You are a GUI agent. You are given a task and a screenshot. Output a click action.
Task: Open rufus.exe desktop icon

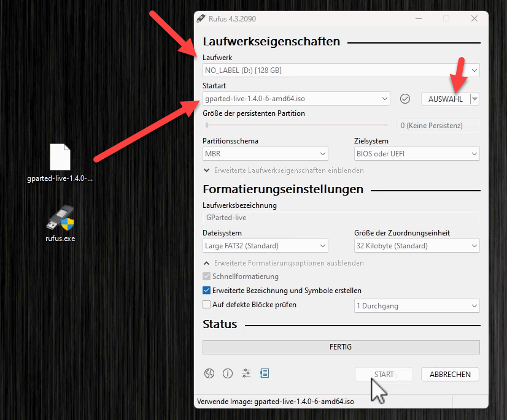60,224
